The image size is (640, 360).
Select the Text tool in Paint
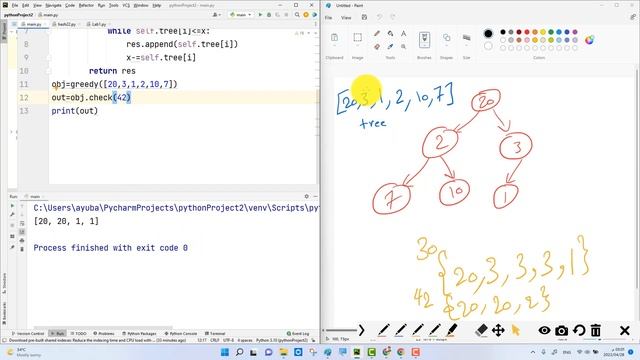click(403, 33)
